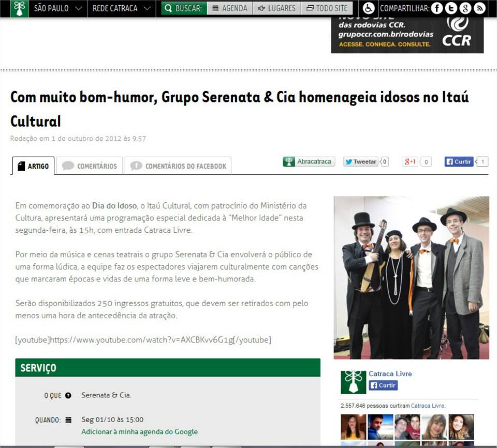Select the TODO SITE search filter
497x448 pixels.
327,8
